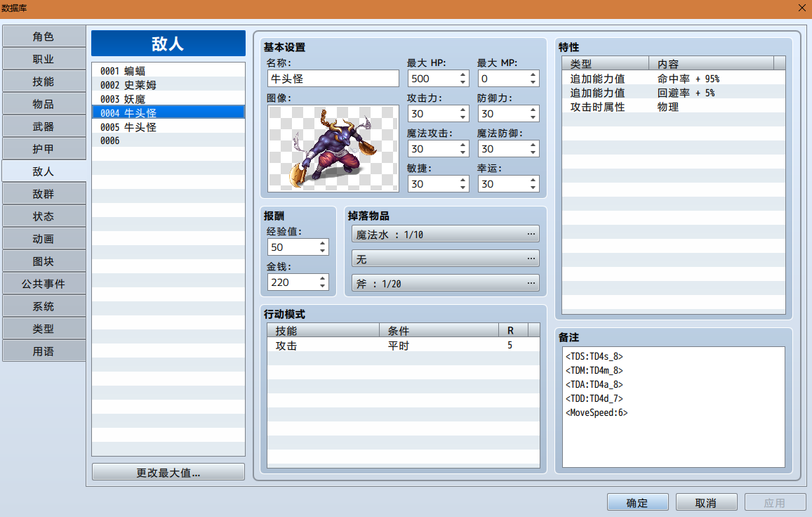Screen dimensions: 812x517
Task: Click the enemy 名称 input field
Action: point(333,78)
